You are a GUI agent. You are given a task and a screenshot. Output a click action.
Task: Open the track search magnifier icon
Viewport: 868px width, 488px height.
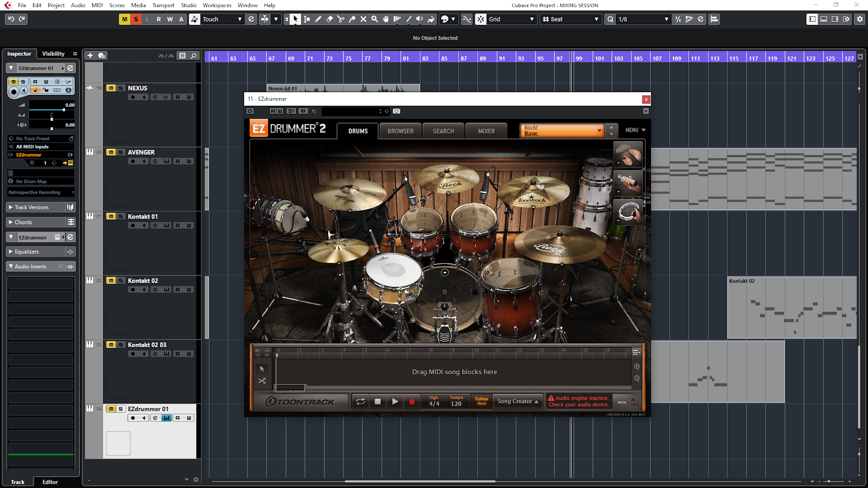click(194, 55)
